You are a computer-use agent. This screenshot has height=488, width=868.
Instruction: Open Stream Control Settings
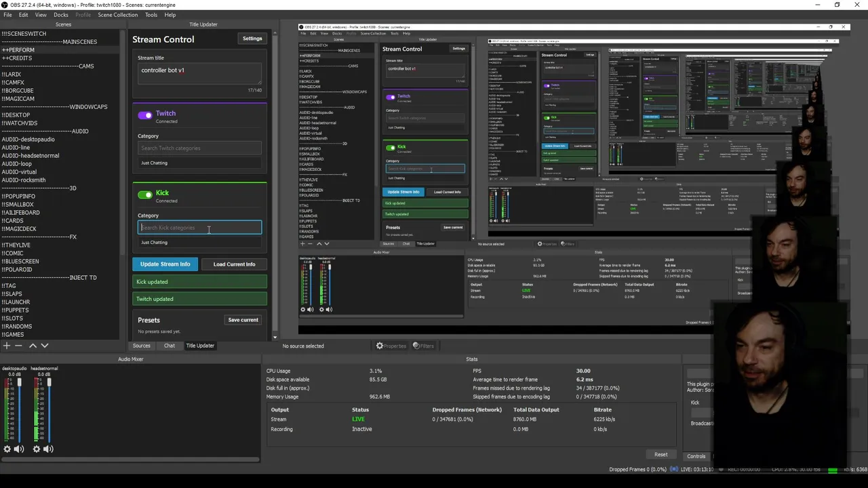pyautogui.click(x=252, y=39)
